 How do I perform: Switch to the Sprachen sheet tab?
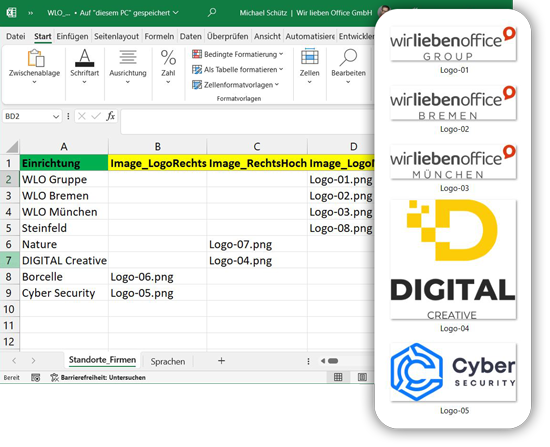tap(168, 361)
